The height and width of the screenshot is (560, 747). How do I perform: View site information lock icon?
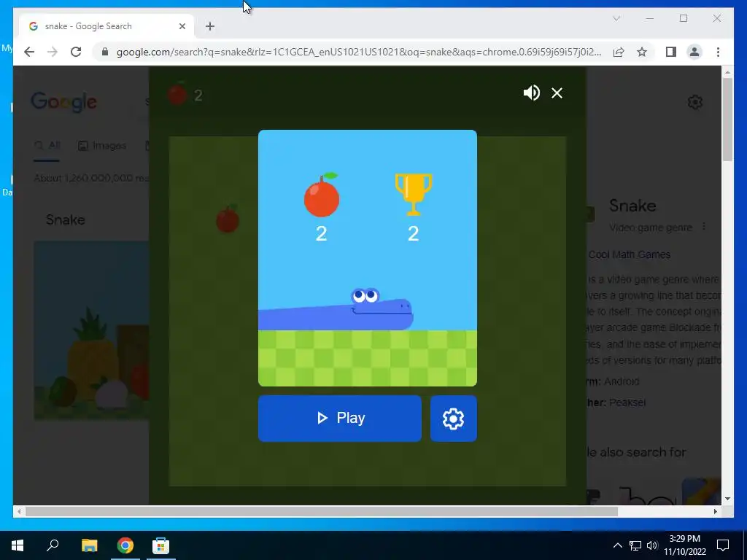click(105, 52)
